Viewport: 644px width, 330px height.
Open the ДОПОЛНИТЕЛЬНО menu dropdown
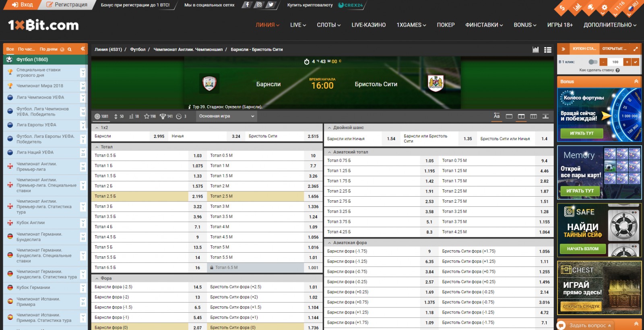tap(610, 25)
